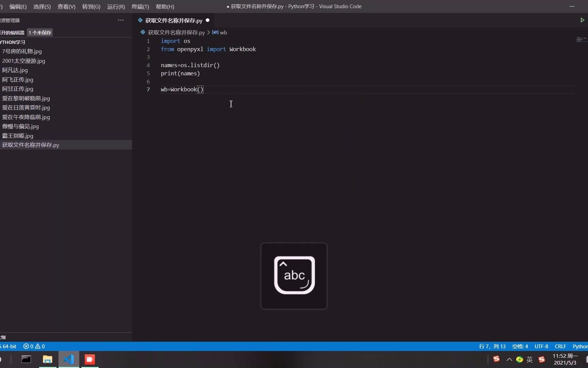Click the green tray application icon
The height and width of the screenshot is (368, 588).
(519, 359)
